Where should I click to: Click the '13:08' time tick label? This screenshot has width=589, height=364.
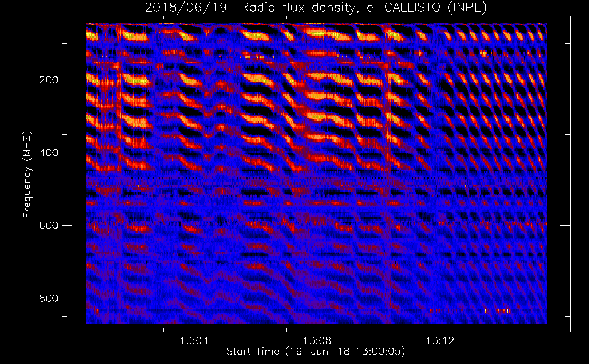(x=317, y=341)
